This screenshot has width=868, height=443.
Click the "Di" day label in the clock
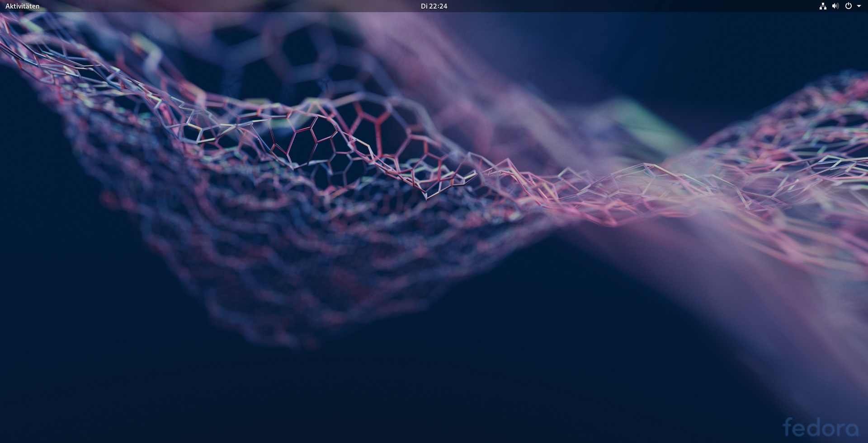tap(424, 6)
